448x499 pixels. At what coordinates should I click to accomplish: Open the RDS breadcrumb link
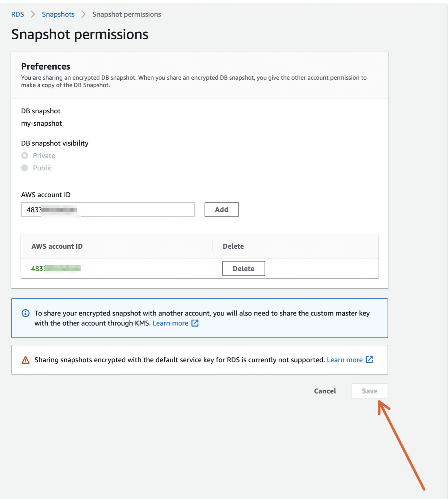(18, 14)
